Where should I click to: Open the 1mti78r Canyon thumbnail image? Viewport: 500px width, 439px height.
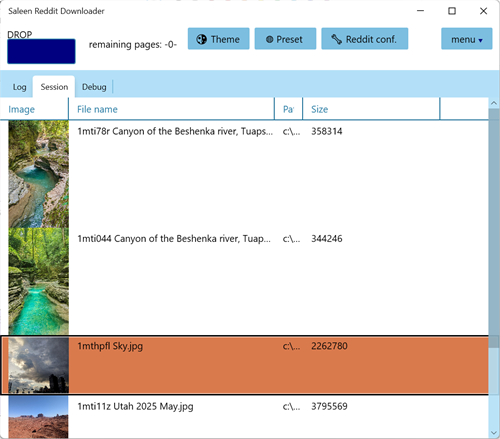(39, 174)
